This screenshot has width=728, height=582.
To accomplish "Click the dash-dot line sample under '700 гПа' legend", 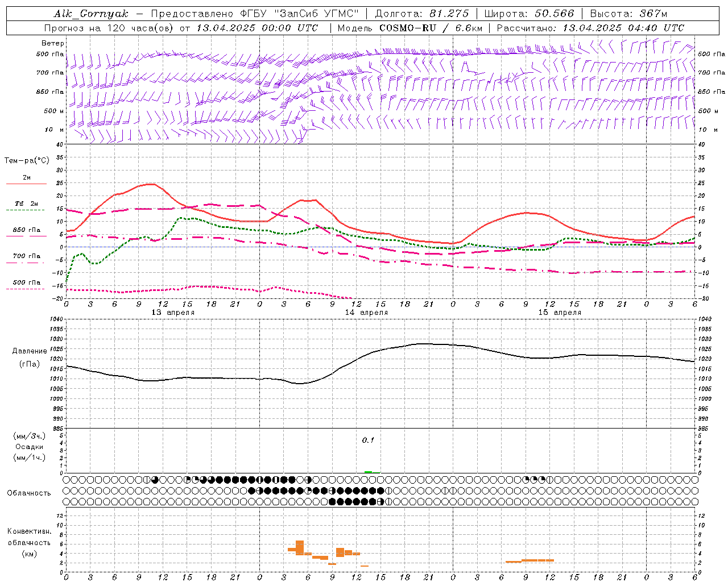I will [x=26, y=263].
